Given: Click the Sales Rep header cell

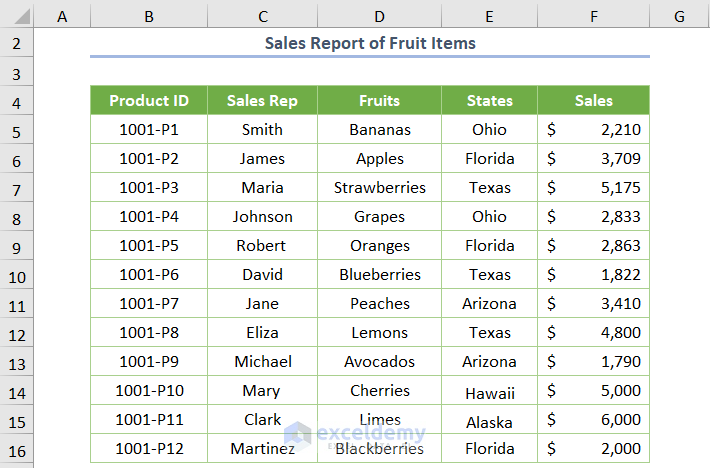Looking at the screenshot, I should (262, 100).
